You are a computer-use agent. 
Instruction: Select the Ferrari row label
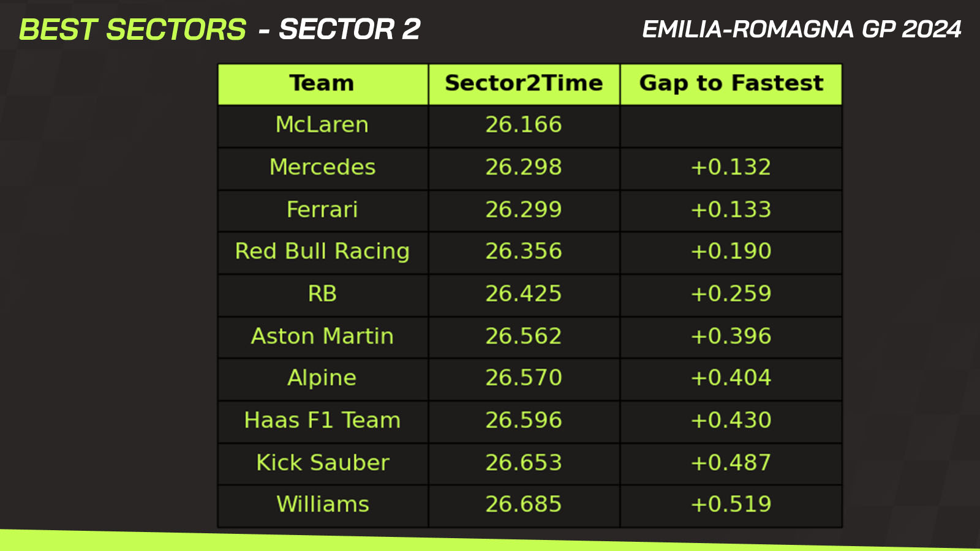pyautogui.click(x=323, y=211)
